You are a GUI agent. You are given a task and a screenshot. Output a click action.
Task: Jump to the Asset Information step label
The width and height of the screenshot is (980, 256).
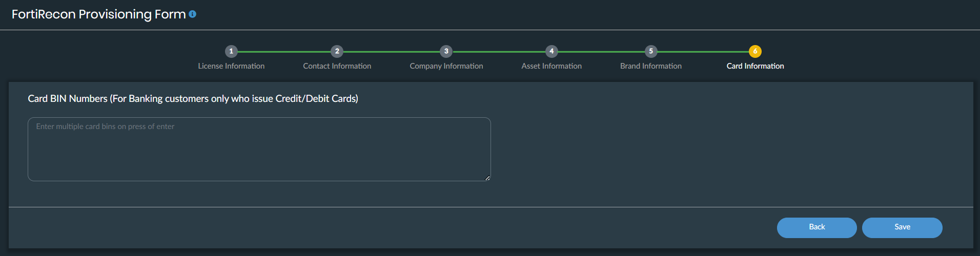pos(552,66)
